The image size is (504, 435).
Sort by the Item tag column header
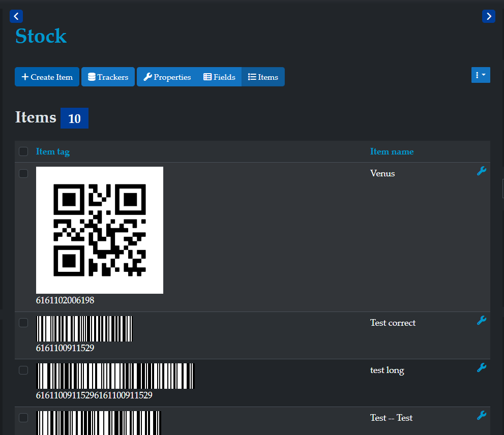[x=53, y=151]
